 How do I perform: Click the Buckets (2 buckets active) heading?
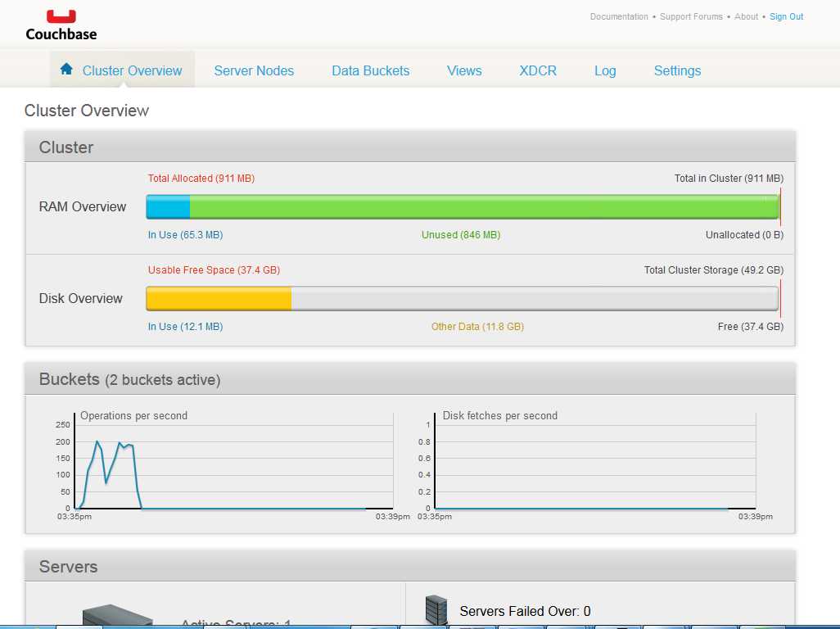[129, 379]
